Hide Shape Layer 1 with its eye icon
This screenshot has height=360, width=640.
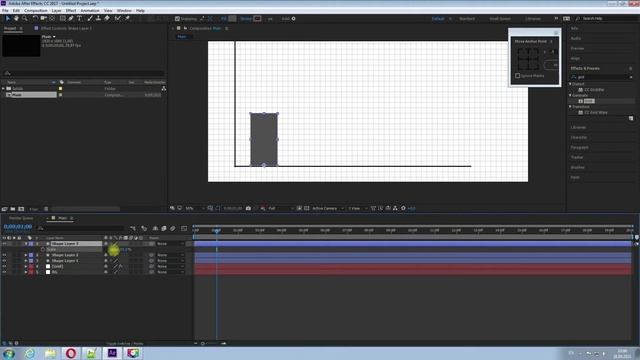[4, 261]
